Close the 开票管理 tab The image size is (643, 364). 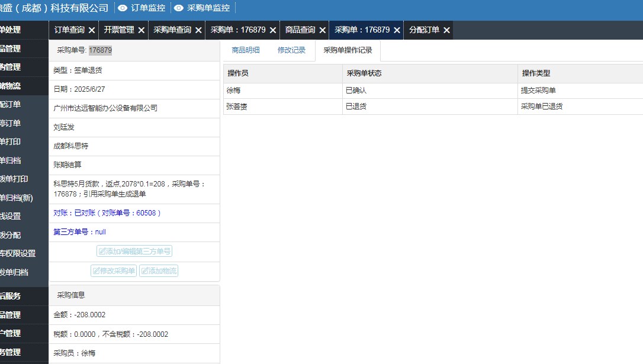click(x=142, y=30)
